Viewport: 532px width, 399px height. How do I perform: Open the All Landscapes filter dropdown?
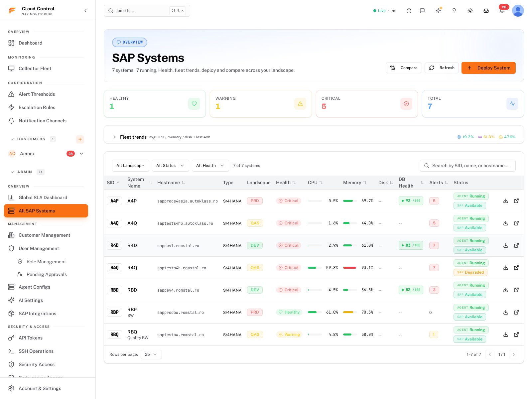click(131, 166)
